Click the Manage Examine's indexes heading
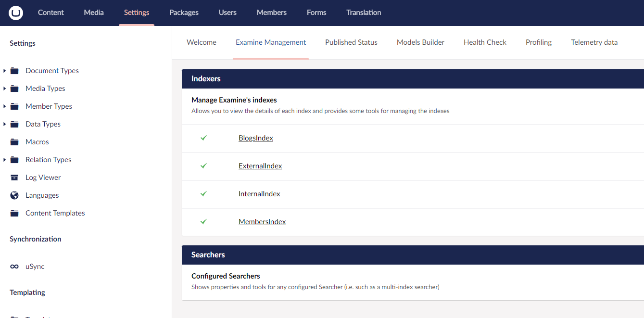 [x=234, y=100]
